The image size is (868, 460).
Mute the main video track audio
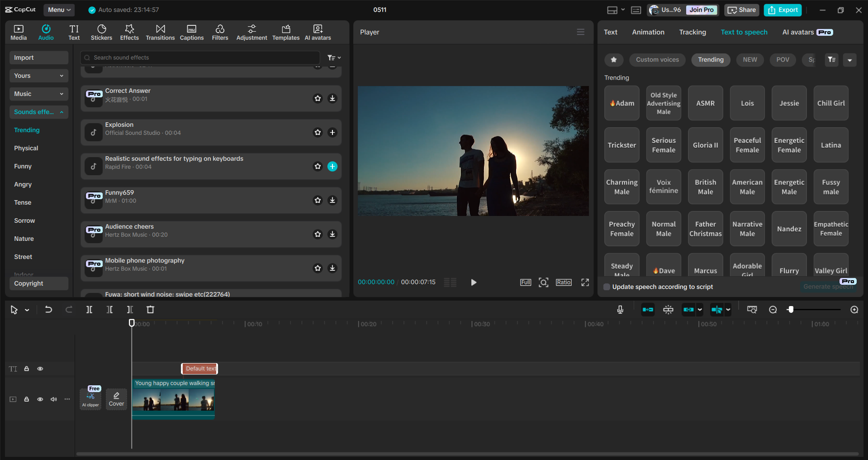coord(54,399)
